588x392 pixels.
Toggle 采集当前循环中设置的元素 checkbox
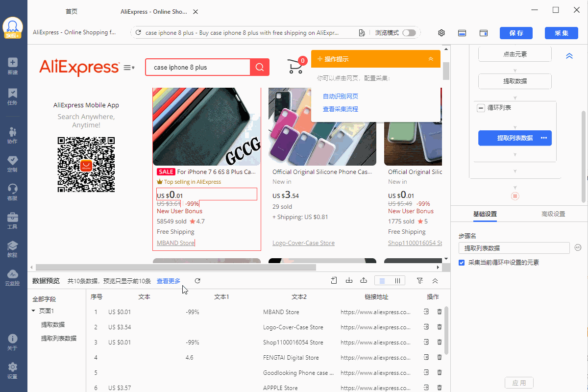[x=462, y=263]
